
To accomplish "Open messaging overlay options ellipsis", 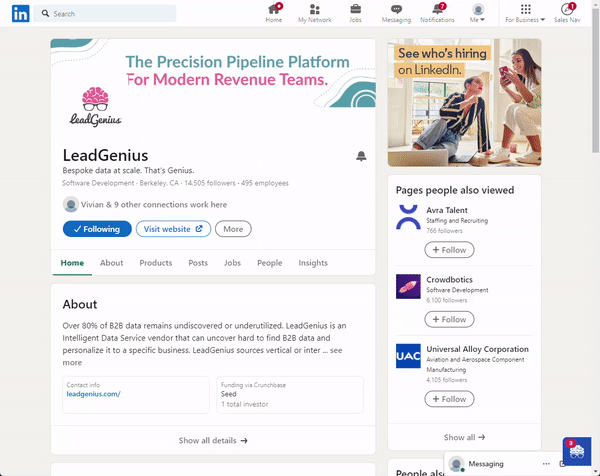I will [x=546, y=464].
